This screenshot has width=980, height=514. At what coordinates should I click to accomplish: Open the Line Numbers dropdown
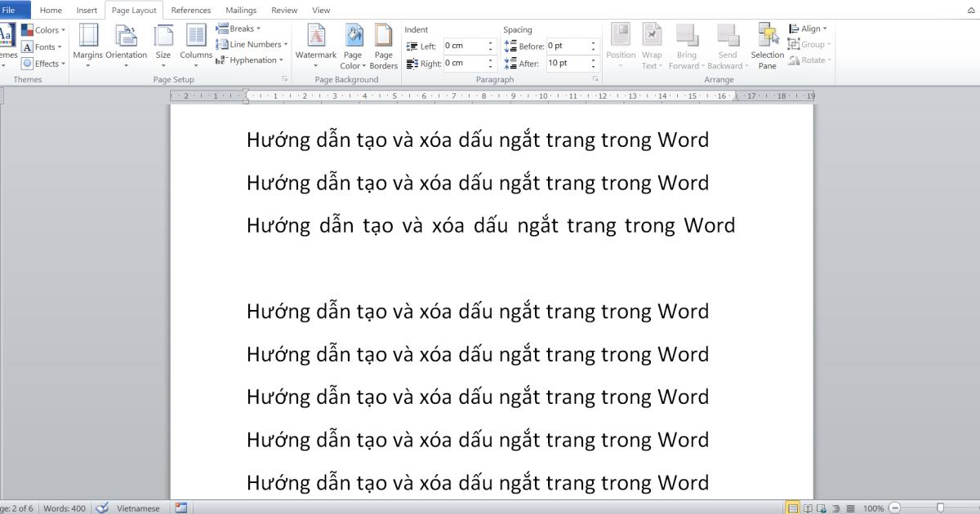252,44
